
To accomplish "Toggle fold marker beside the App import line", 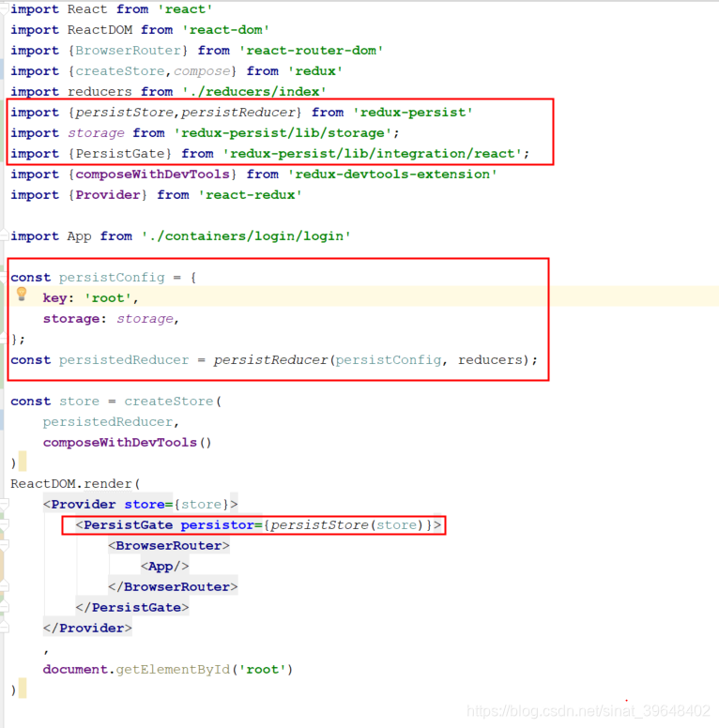I will click(4, 235).
